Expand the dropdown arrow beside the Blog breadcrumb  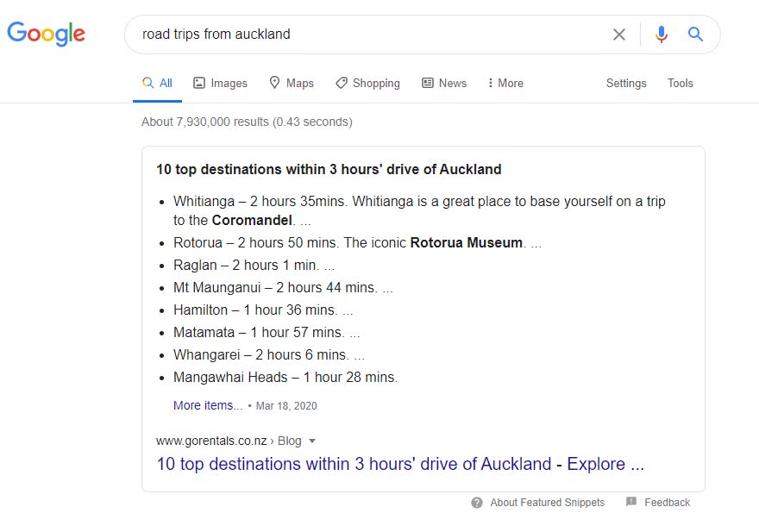point(310,441)
